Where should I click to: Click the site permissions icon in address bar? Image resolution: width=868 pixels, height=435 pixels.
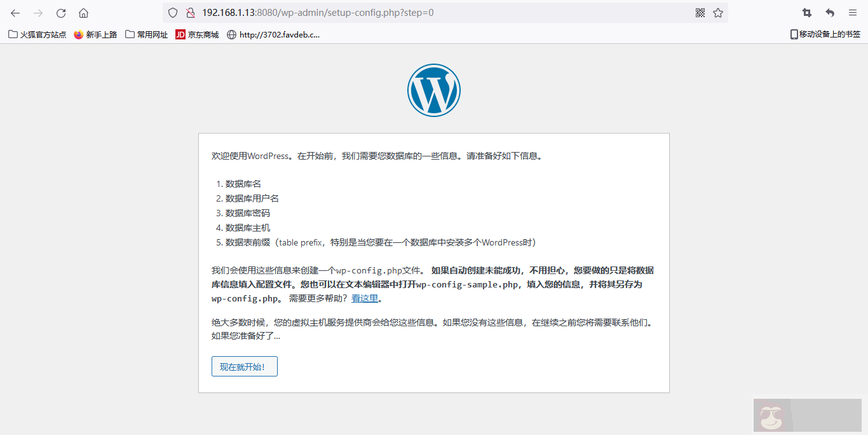pos(189,12)
